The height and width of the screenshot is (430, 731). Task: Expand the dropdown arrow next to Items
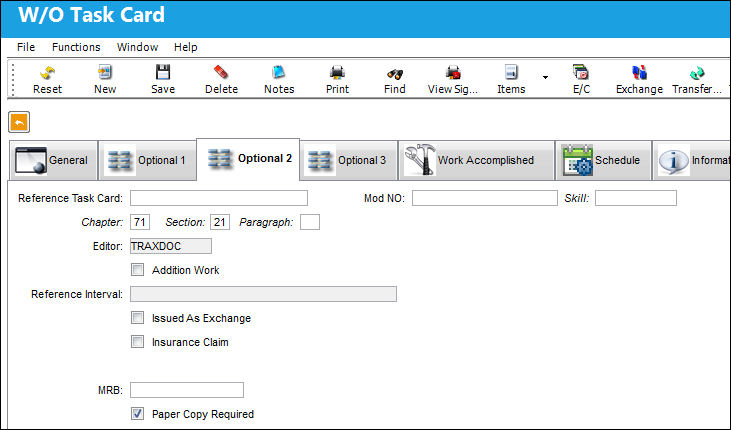pyautogui.click(x=545, y=77)
